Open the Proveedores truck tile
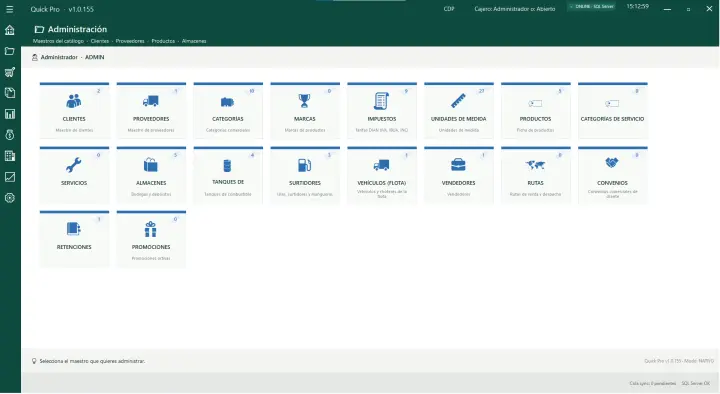 click(x=151, y=111)
